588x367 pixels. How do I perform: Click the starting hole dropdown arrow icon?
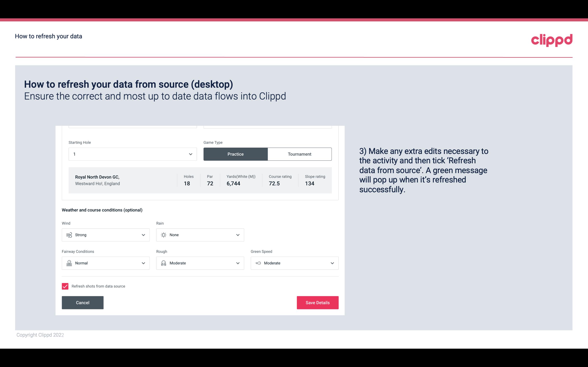[190, 154]
